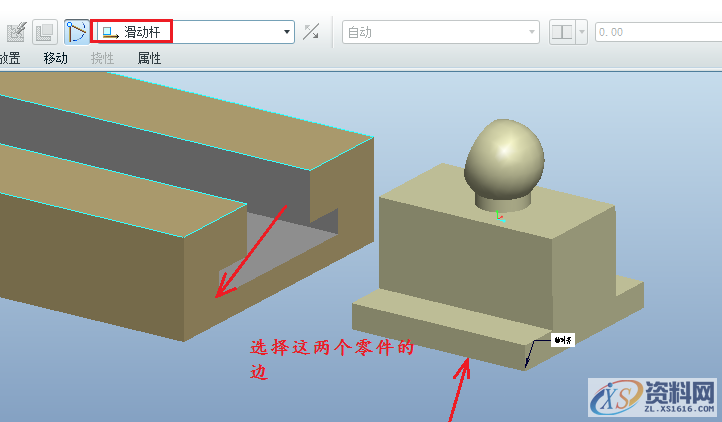Image resolution: width=722 pixels, height=422 pixels.
Task: Click the dropdown arrow of connection type
Action: [286, 32]
